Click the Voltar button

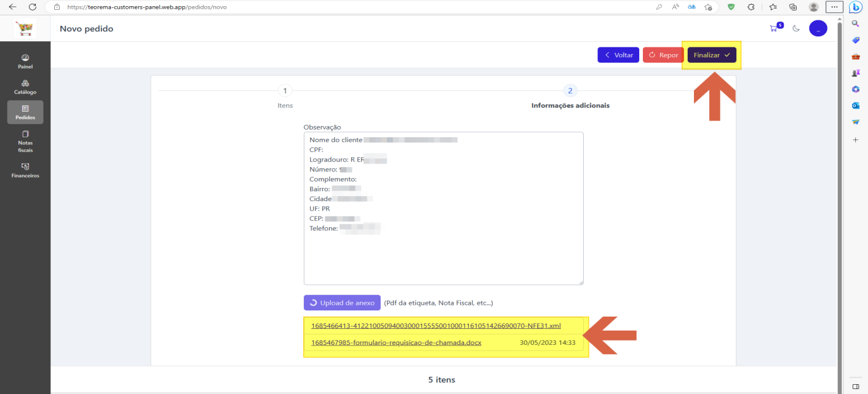click(x=618, y=55)
